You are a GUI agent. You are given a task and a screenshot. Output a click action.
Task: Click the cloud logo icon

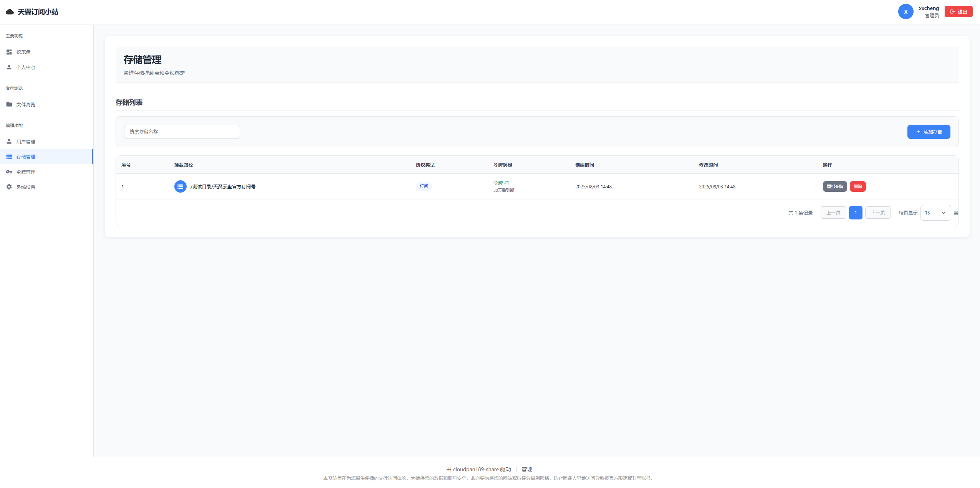(x=10, y=12)
